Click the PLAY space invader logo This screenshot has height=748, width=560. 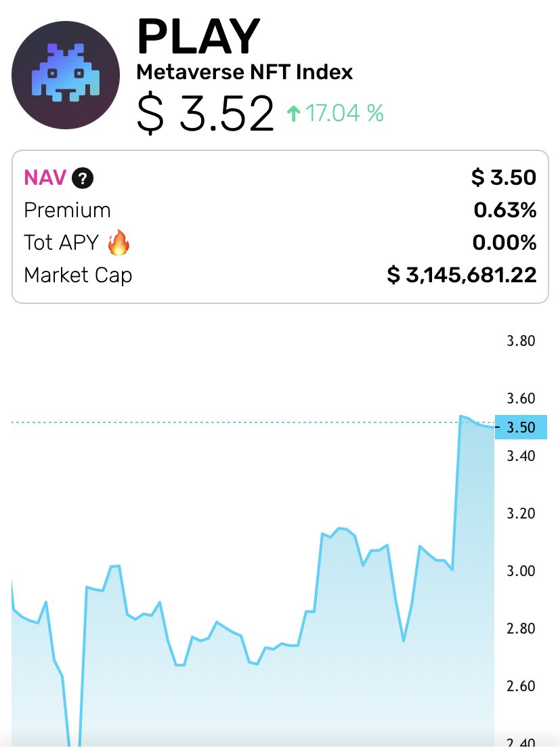click(66, 75)
